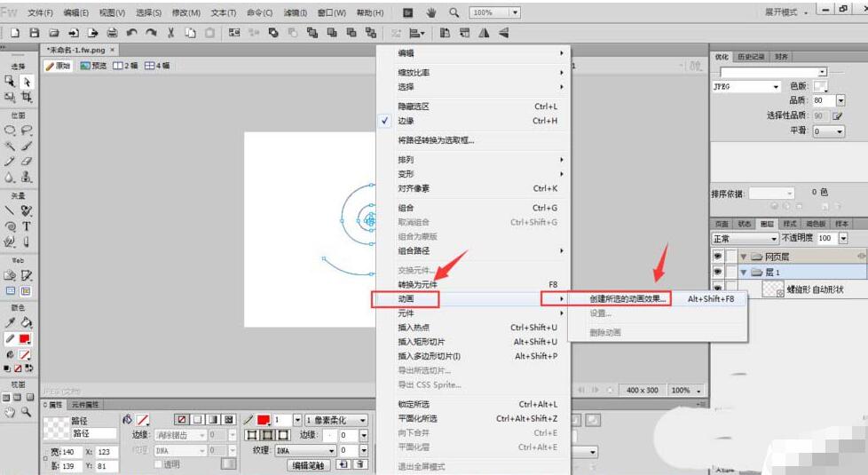Select the Slice tool
868x475 pixels.
tap(27, 275)
